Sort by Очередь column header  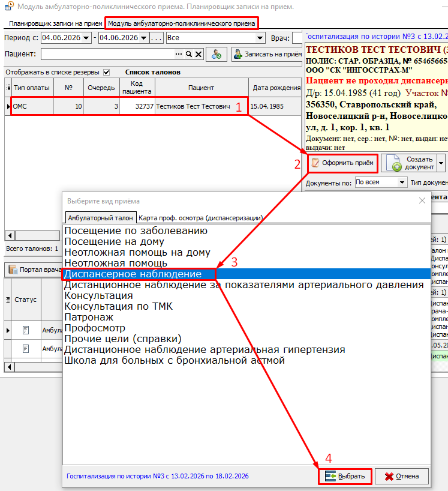tap(101, 88)
